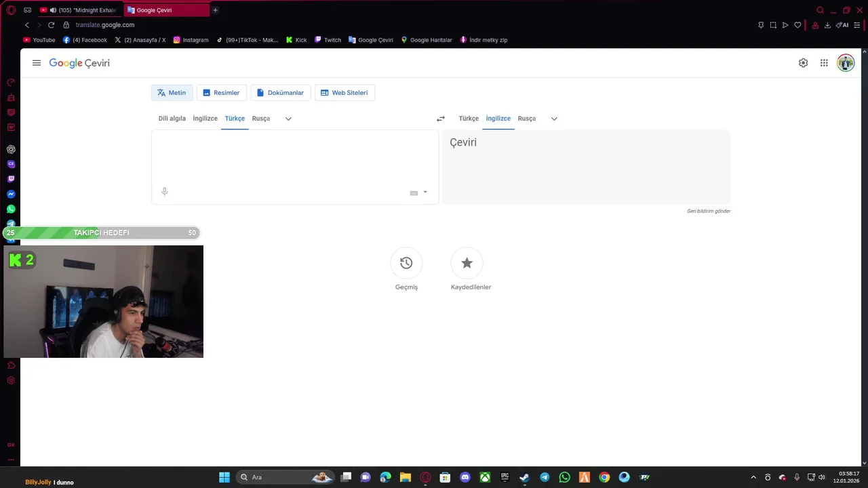Open Opera easy setup menu
868x488 pixels.
[857, 25]
